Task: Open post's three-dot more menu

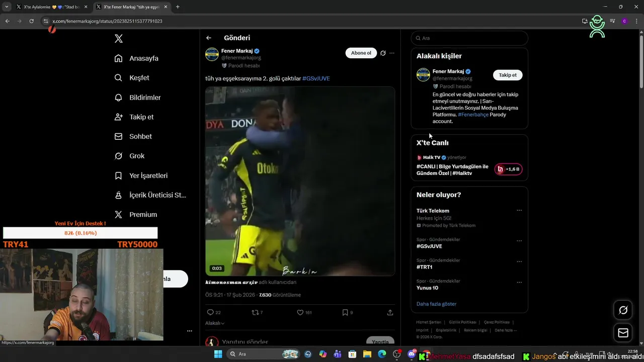Action: point(392,53)
